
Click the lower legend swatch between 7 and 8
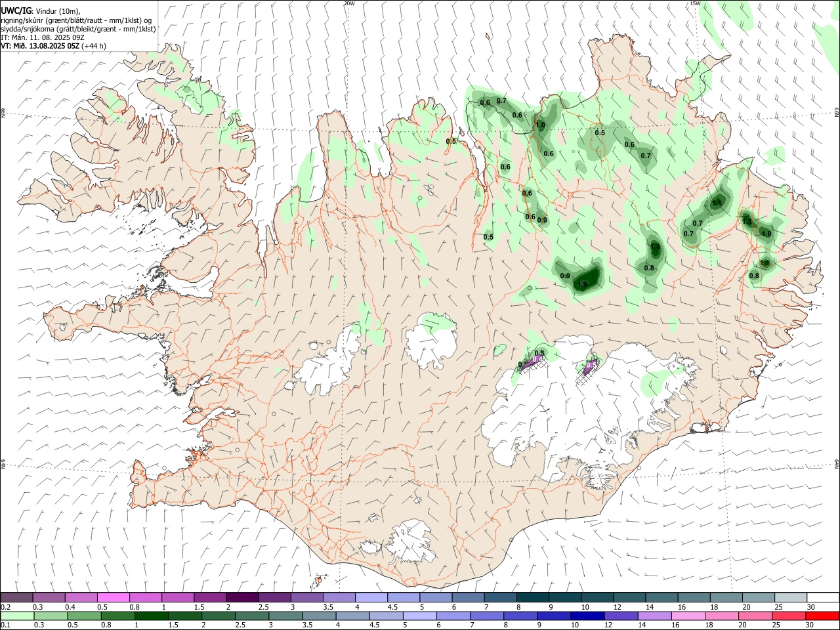[x=487, y=616]
